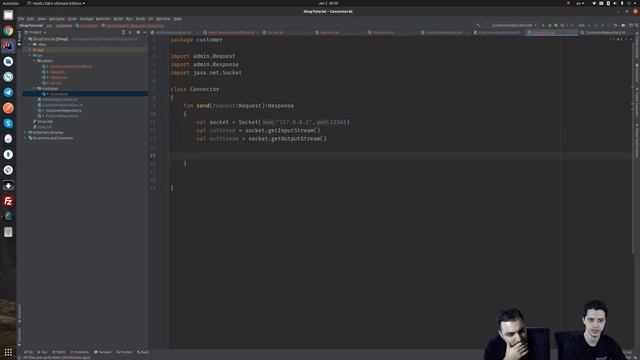Screen dimensions: 640x360
Task: Open the Code menu
Action: coord(72,19)
